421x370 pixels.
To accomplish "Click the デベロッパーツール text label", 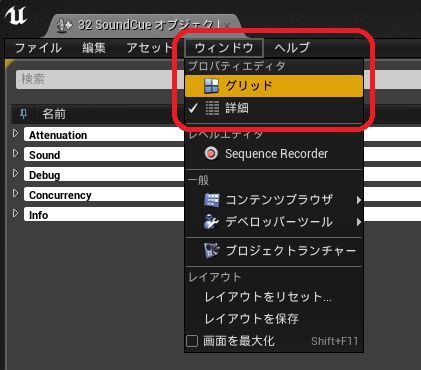I will [279, 222].
